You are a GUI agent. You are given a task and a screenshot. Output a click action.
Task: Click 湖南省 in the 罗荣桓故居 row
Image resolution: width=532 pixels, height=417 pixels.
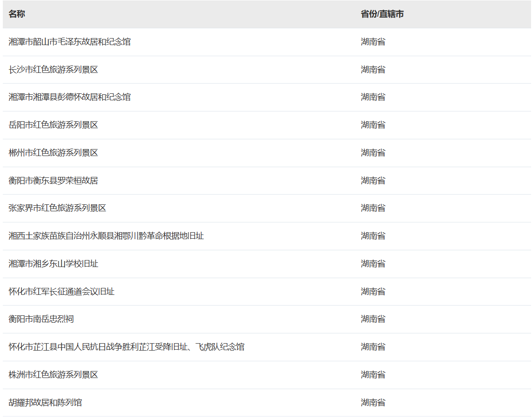coord(373,181)
